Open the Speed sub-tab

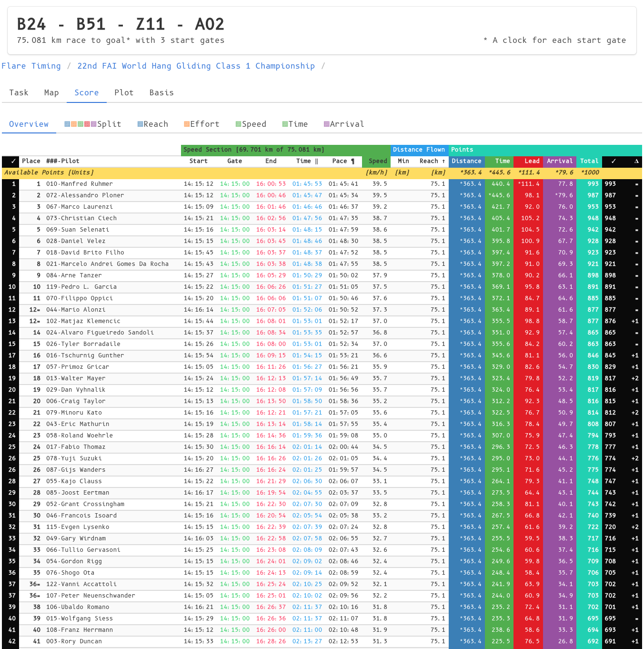pos(251,124)
